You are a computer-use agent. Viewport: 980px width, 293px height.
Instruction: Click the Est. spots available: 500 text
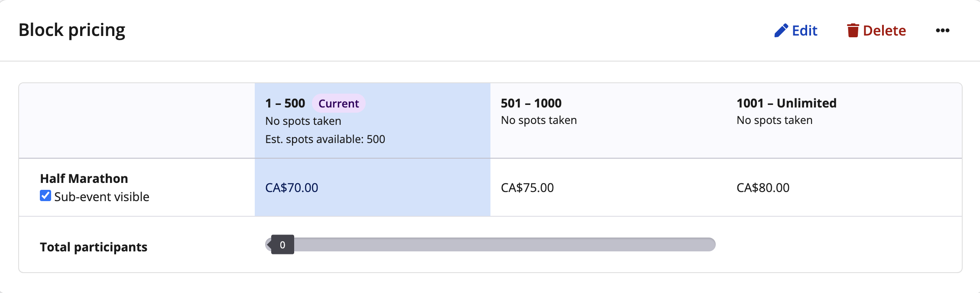click(325, 139)
